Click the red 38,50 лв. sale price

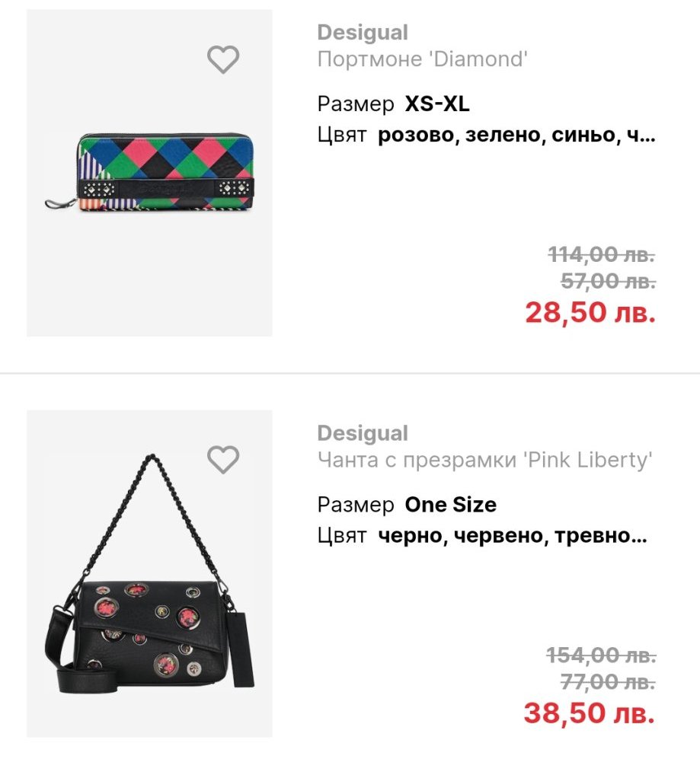(590, 713)
